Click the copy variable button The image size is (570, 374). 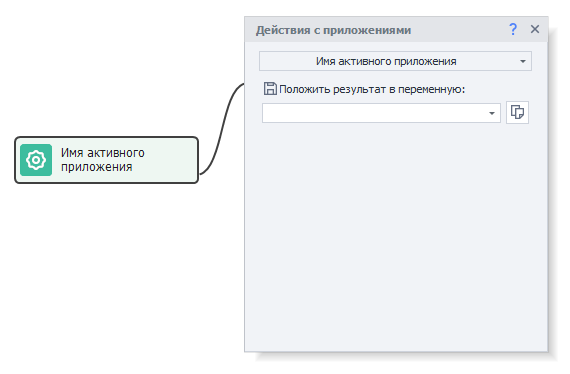point(517,112)
